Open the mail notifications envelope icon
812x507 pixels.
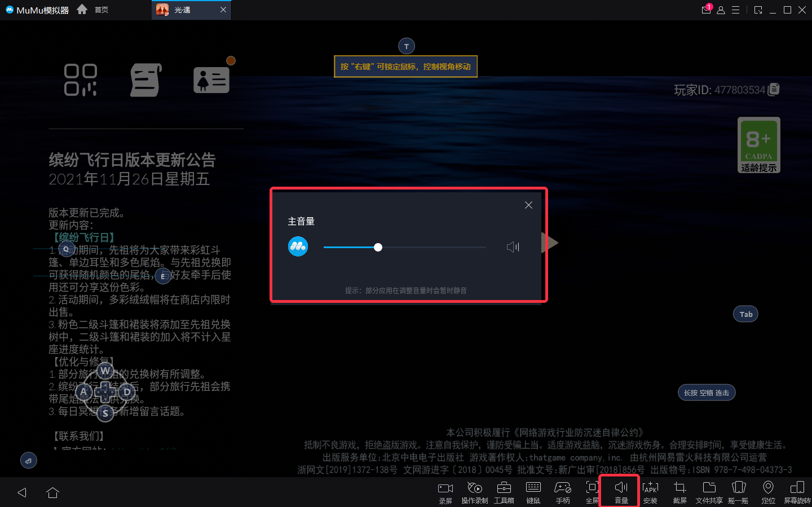[706, 10]
